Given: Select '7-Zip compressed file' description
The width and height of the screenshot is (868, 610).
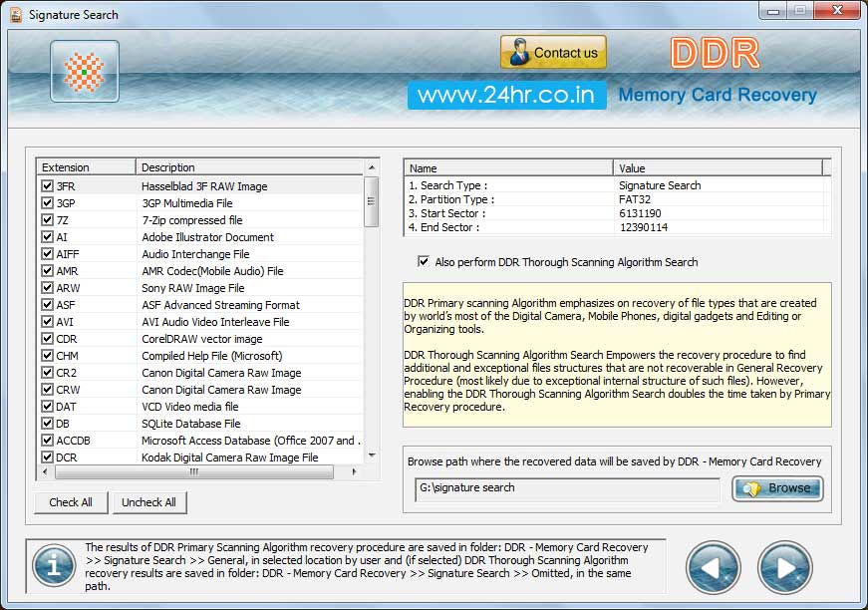Looking at the screenshot, I should (192, 220).
